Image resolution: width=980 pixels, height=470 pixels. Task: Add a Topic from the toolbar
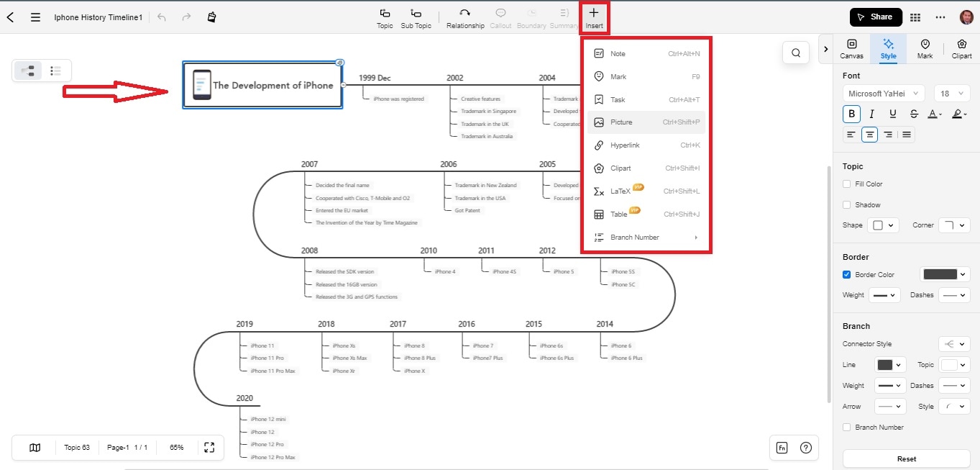(385, 19)
